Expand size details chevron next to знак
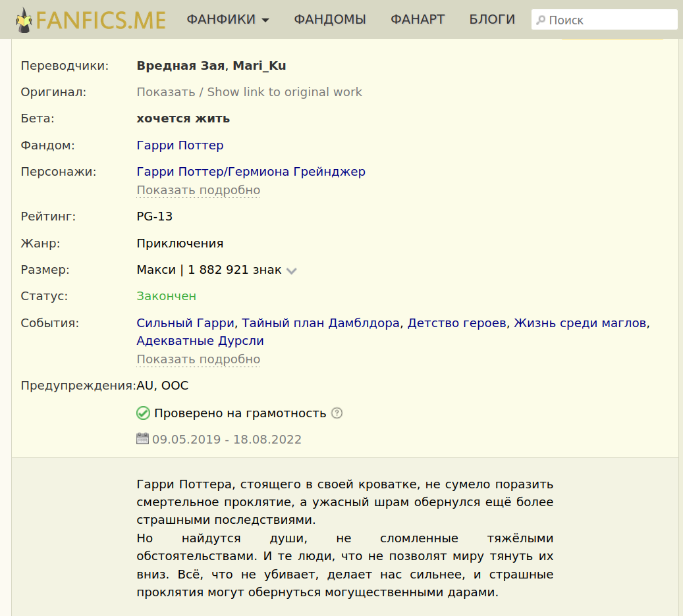Image resolution: width=683 pixels, height=616 pixels. (x=291, y=270)
